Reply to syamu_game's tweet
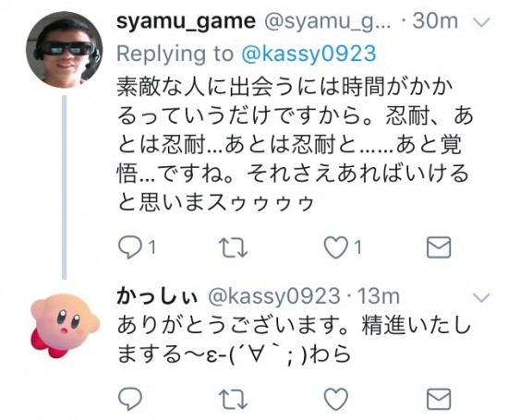Image resolution: width=508 pixels, height=420 pixels. [x=130, y=247]
